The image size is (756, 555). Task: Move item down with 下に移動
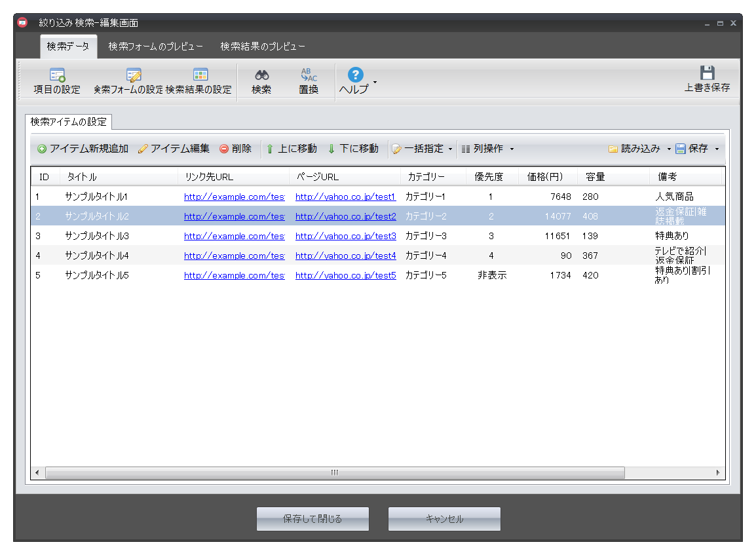click(331, 149)
